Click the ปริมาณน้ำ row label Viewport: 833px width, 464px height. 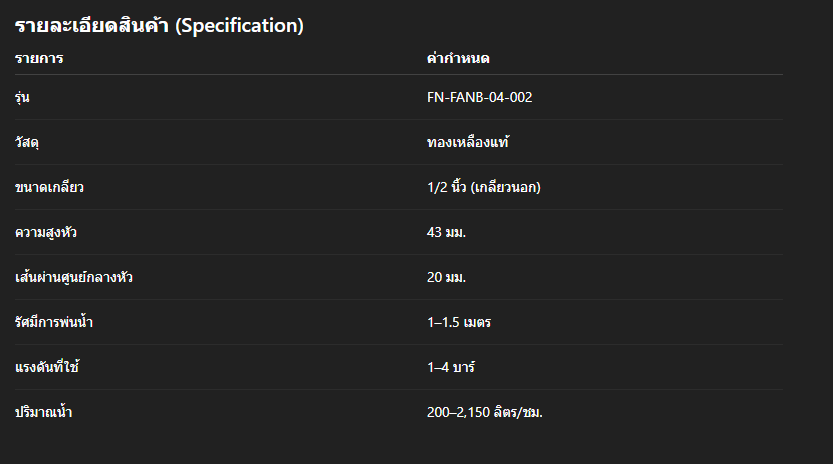point(43,412)
